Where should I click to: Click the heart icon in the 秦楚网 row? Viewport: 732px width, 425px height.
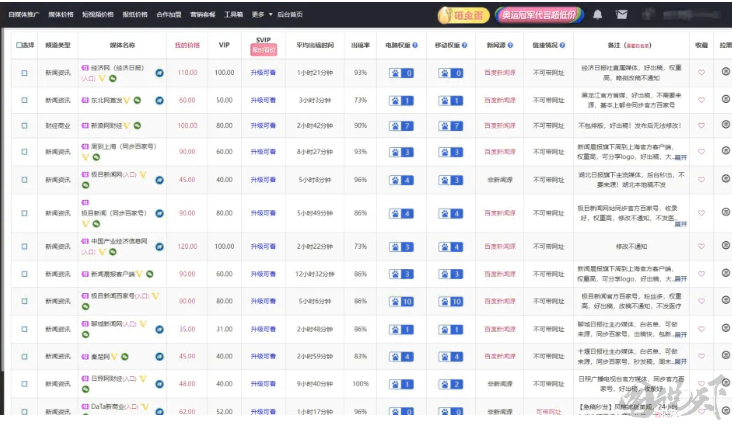point(701,356)
